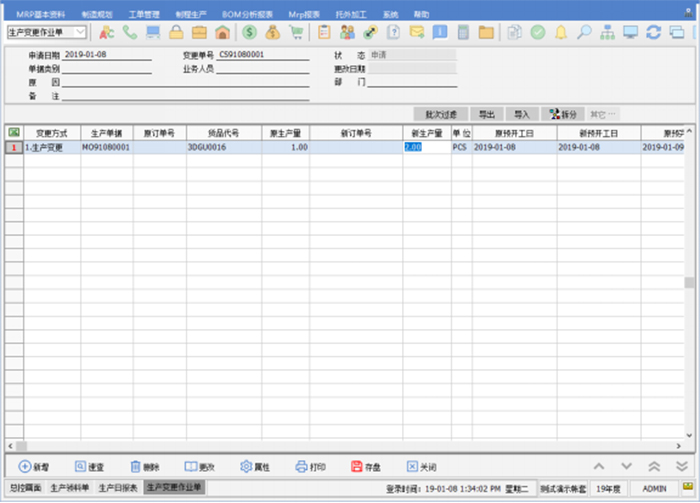Open the 制程生产 menu
Image resolution: width=700 pixels, height=503 pixels.
pos(192,15)
